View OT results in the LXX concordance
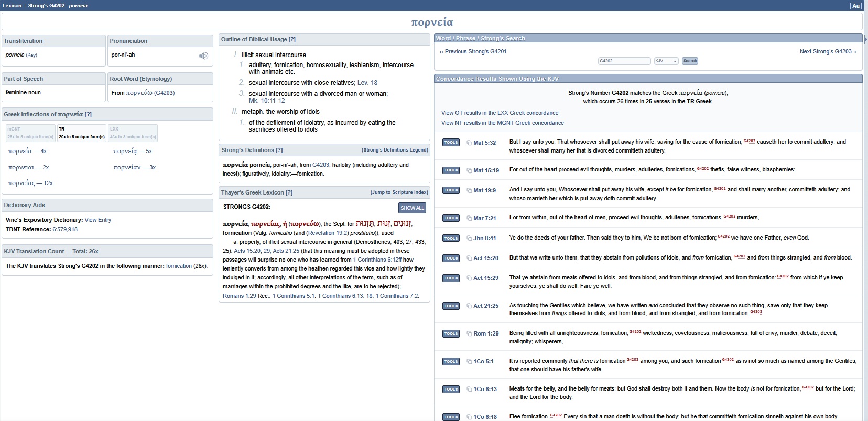Screen dimensions: 868x421 (500, 113)
